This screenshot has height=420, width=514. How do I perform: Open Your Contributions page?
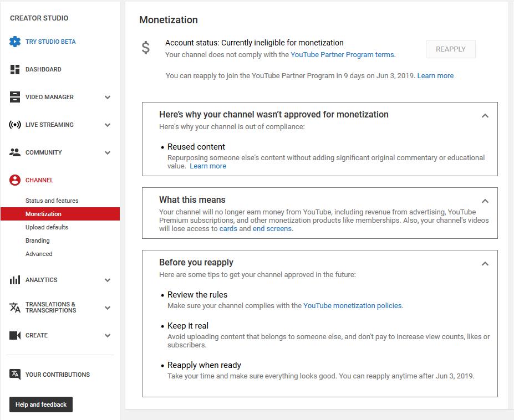58,375
